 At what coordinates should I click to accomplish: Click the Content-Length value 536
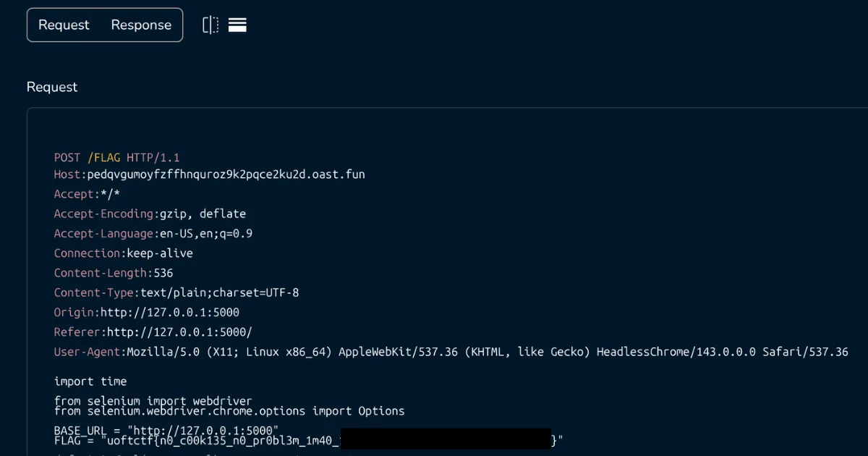point(163,273)
